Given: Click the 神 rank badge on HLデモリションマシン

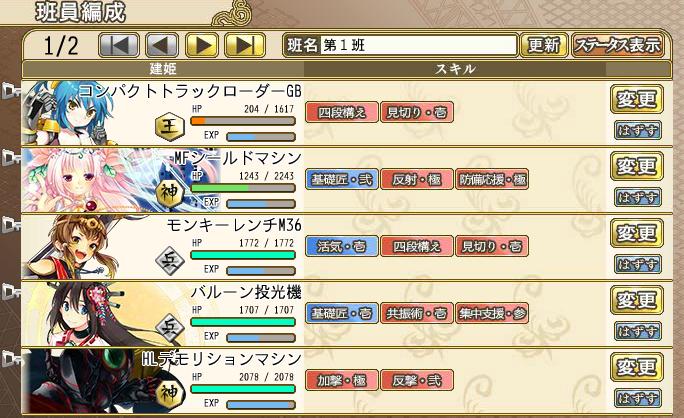Looking at the screenshot, I should coord(170,395).
